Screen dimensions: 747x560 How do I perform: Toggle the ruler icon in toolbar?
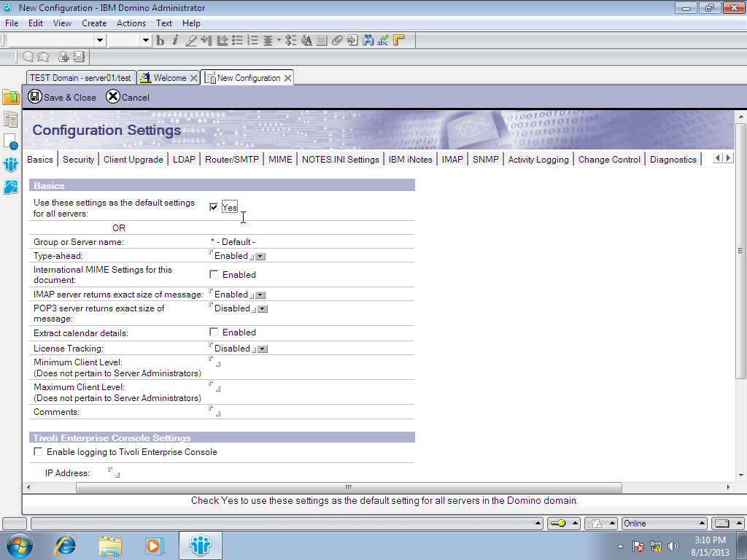399,41
